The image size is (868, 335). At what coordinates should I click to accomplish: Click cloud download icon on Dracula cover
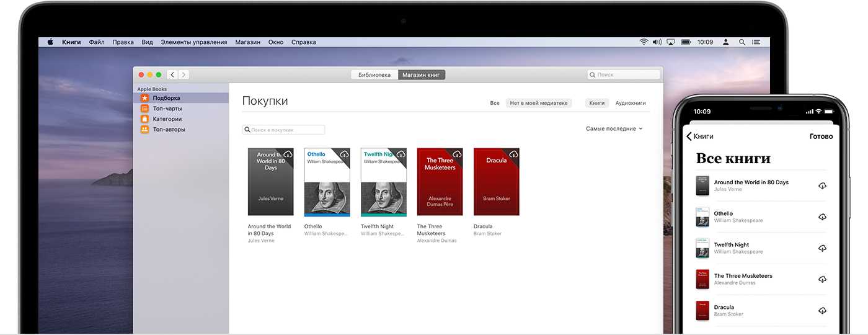click(x=513, y=154)
